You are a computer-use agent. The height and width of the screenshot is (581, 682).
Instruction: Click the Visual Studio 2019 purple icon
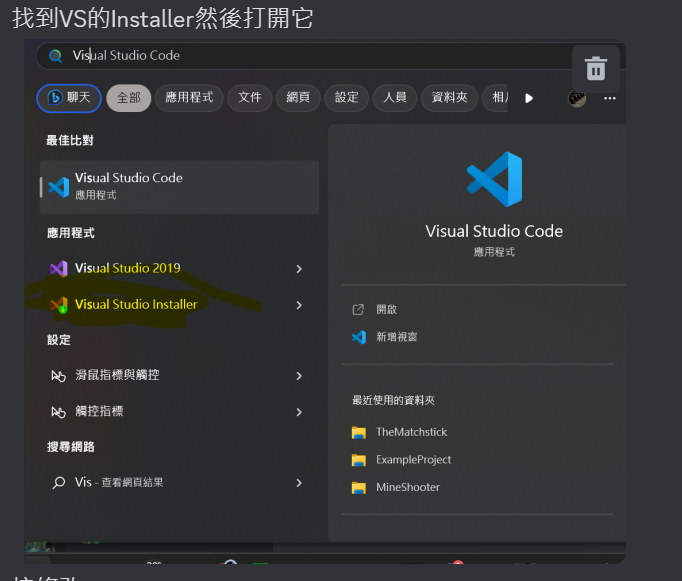tap(59, 269)
